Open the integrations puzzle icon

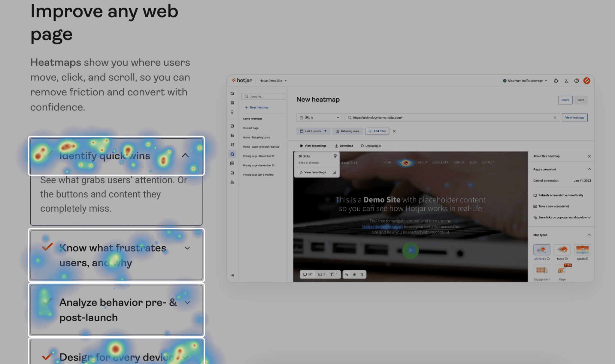556,81
